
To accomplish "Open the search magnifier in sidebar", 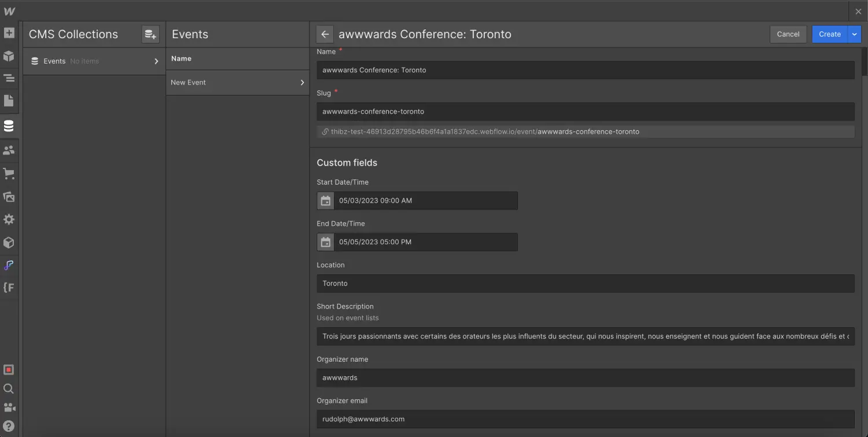I will pos(9,388).
